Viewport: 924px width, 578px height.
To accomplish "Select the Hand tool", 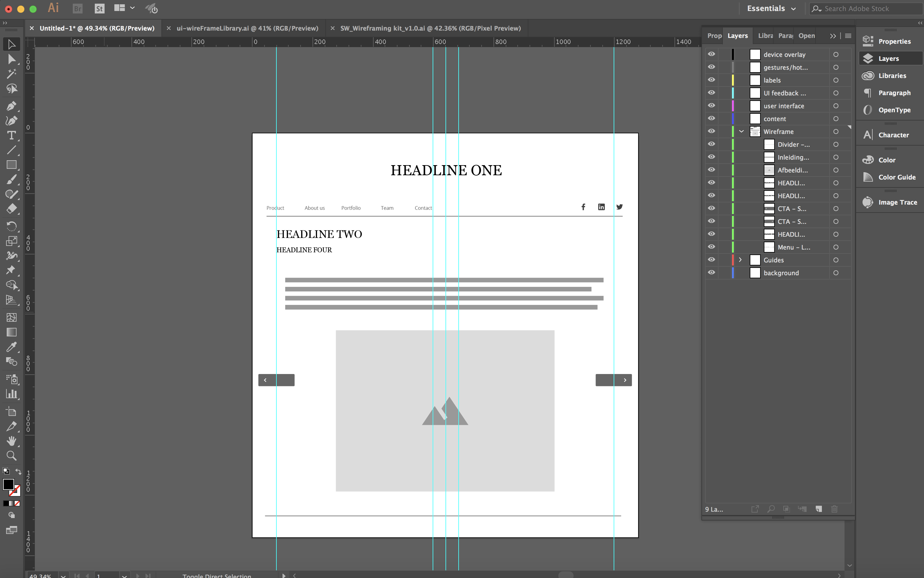I will click(11, 441).
